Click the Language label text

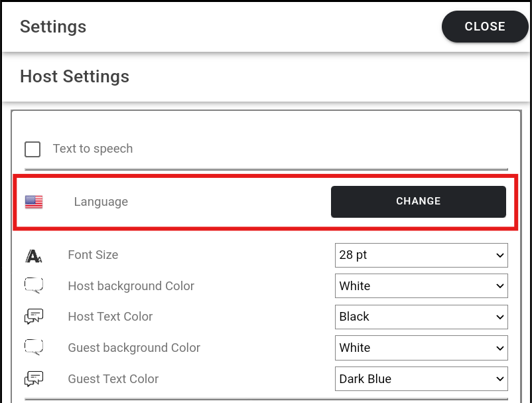101,202
